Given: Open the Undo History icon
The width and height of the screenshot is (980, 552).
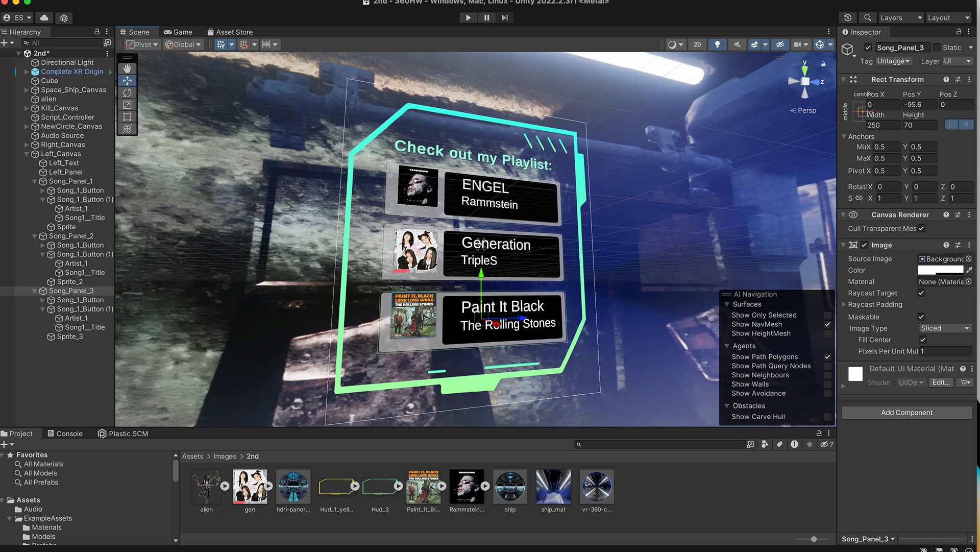Looking at the screenshot, I should 848,18.
